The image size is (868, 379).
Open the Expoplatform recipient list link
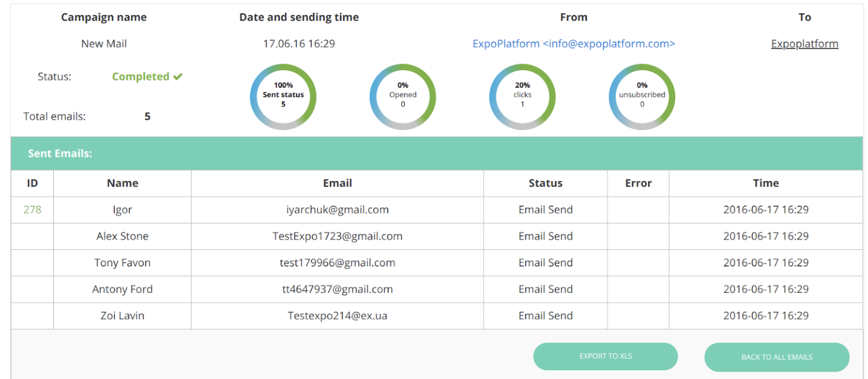click(x=804, y=44)
